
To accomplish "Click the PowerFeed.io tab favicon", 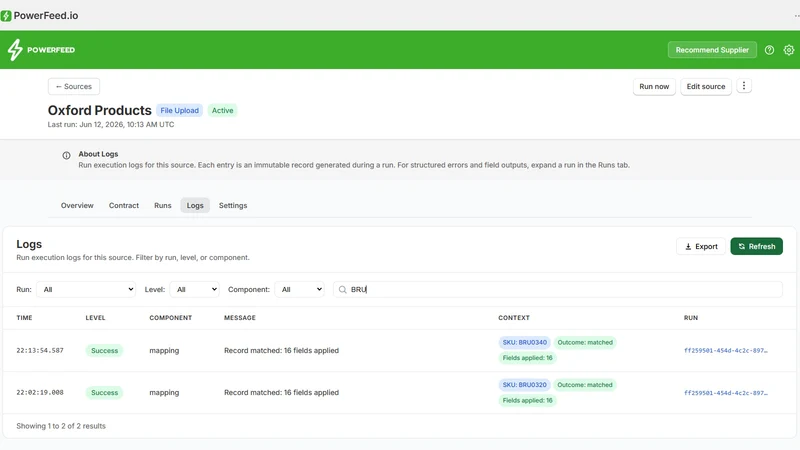I will point(6,16).
